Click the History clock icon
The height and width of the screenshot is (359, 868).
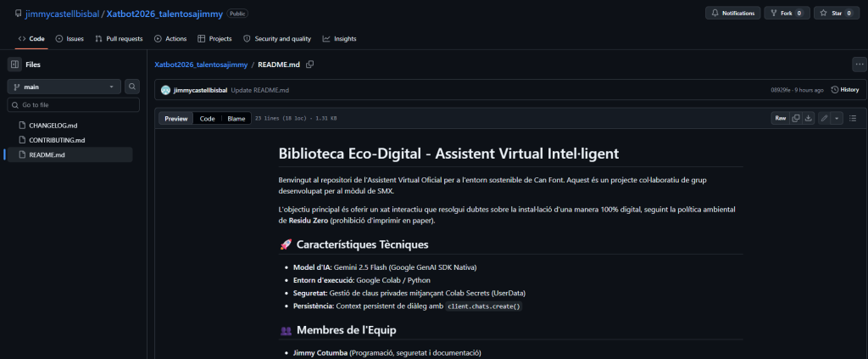(835, 90)
